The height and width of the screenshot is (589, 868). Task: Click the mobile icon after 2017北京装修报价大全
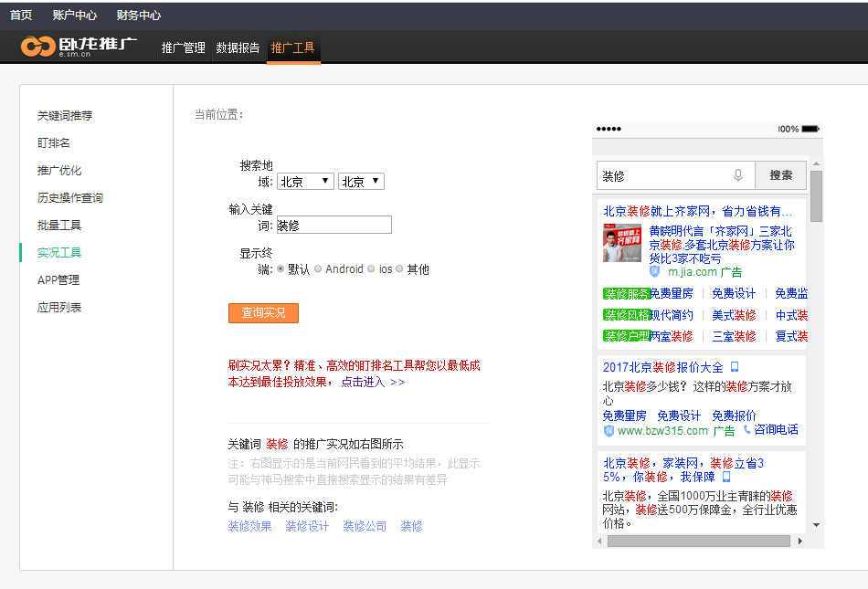tap(734, 367)
